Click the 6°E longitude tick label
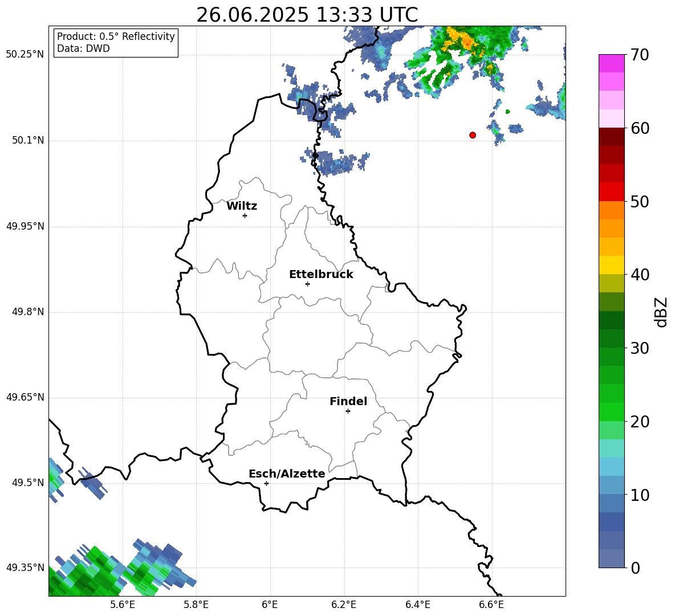Image resolution: width=675 pixels, height=616 pixels. tap(270, 605)
